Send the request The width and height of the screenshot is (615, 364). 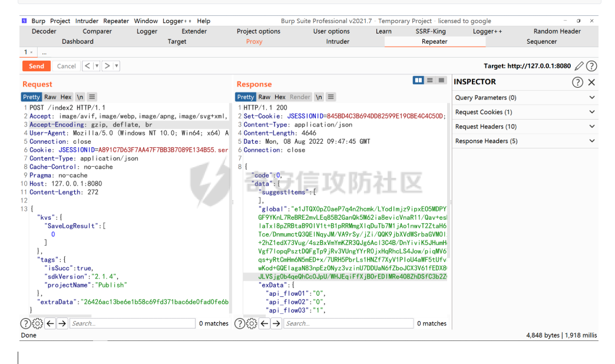(37, 66)
